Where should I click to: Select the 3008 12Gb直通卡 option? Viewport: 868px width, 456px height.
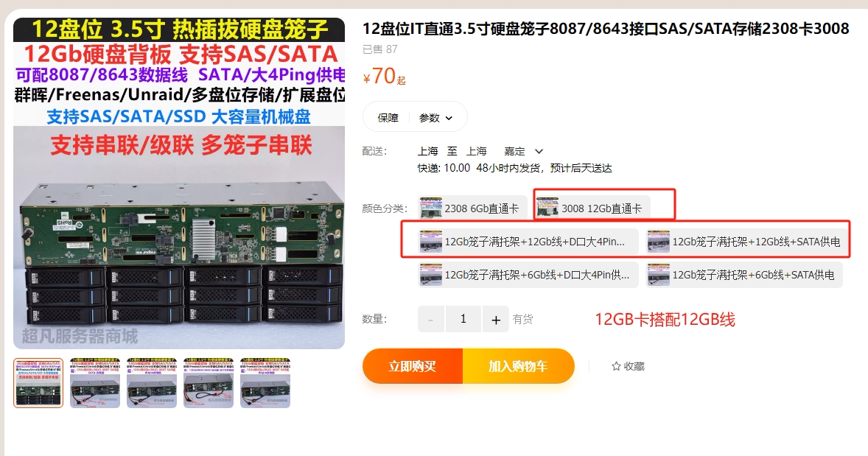[x=592, y=208]
